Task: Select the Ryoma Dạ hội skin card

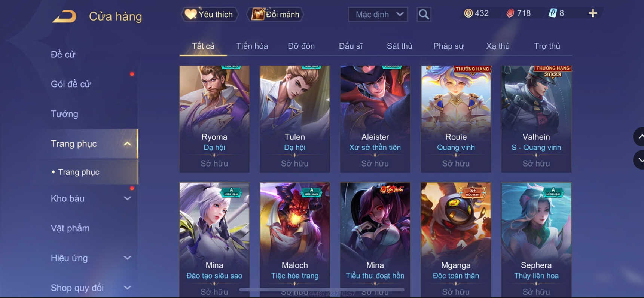Action: [214, 119]
